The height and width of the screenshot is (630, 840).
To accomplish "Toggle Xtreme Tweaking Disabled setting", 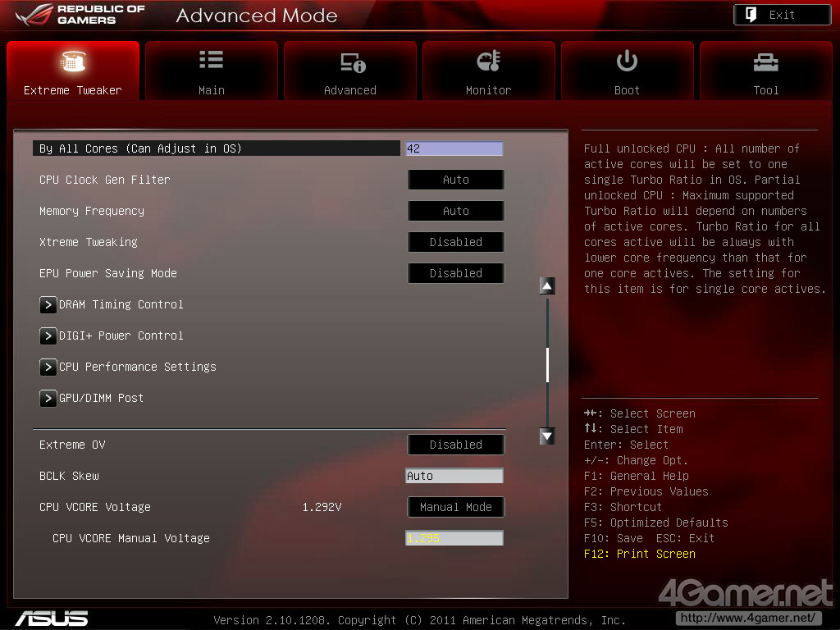I will click(x=455, y=242).
